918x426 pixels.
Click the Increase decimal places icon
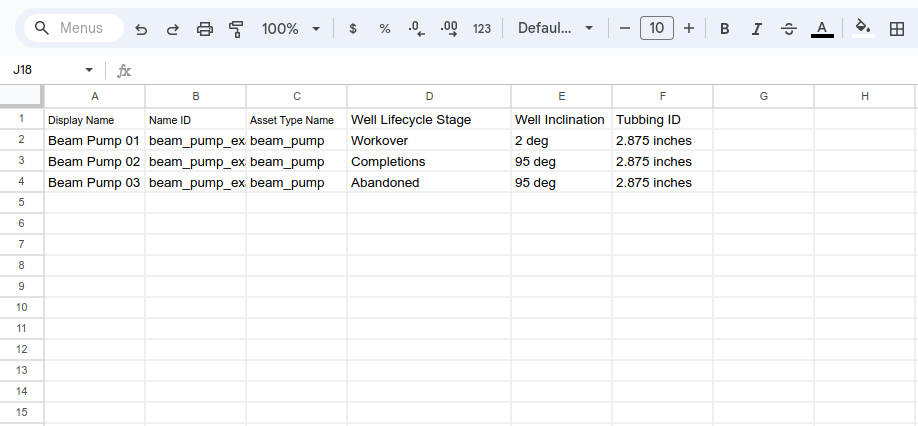click(x=449, y=29)
